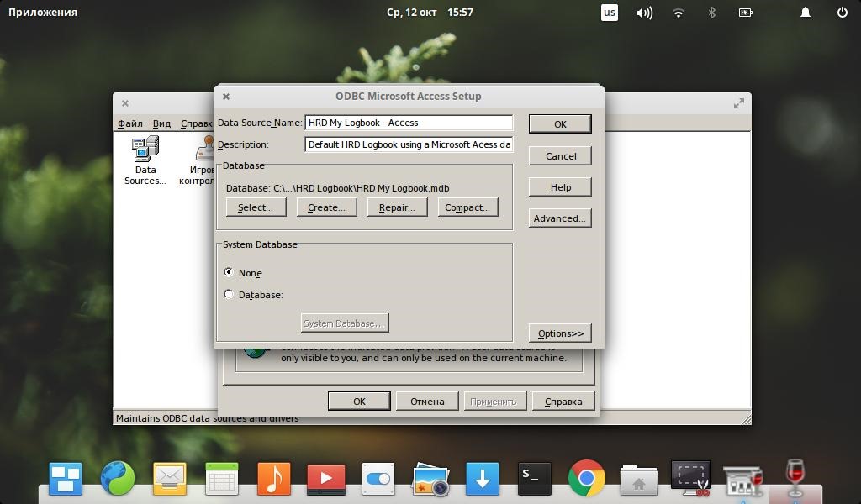Image resolution: width=861 pixels, height=504 pixels.
Task: Open the Bluetooth indicator
Action: click(712, 12)
